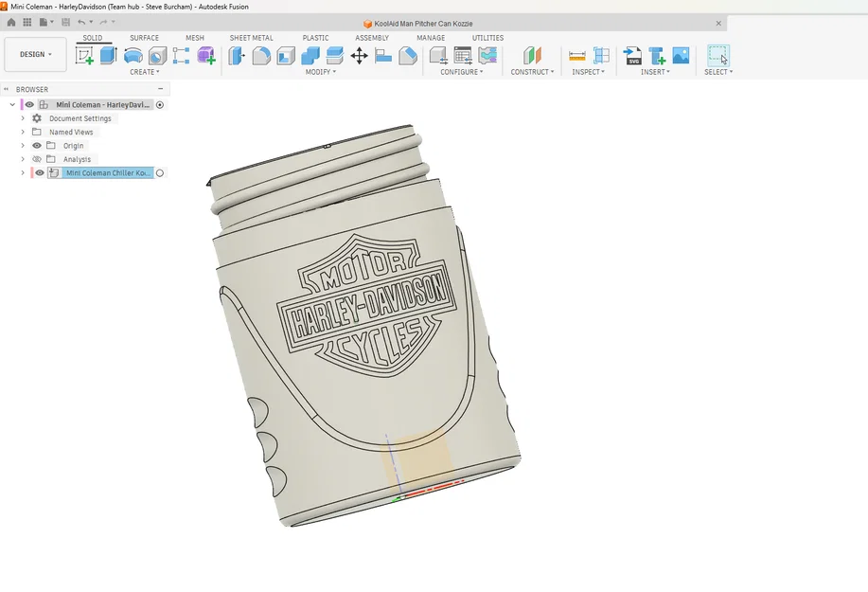The width and height of the screenshot is (868, 592).
Task: Minimize the Browser panel with the dash button
Action: click(x=161, y=89)
